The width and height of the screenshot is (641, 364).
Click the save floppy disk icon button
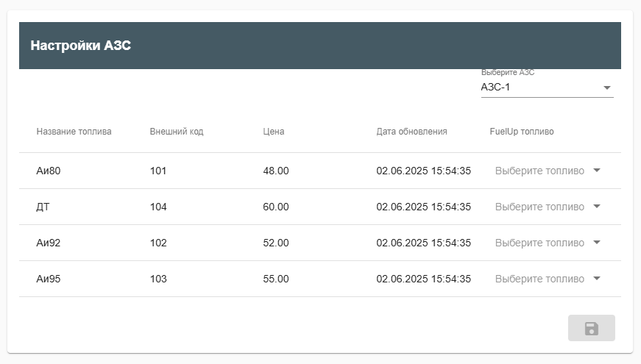591,328
